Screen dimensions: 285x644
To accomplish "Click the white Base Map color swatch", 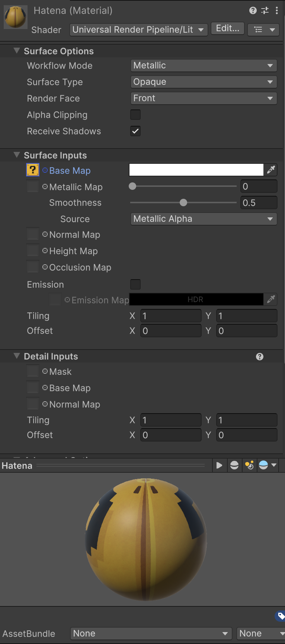I will coord(196,170).
